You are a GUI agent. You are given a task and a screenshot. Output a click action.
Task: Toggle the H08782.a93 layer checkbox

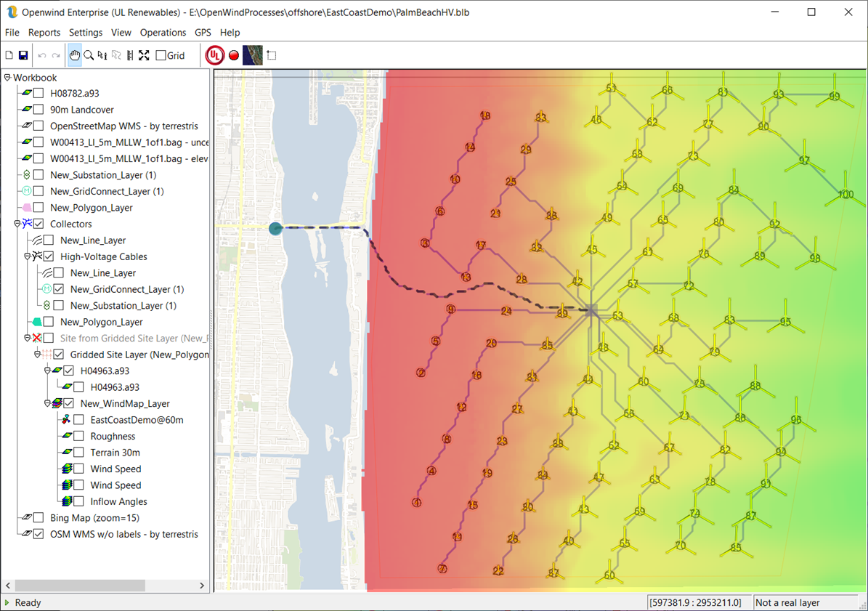coord(38,93)
